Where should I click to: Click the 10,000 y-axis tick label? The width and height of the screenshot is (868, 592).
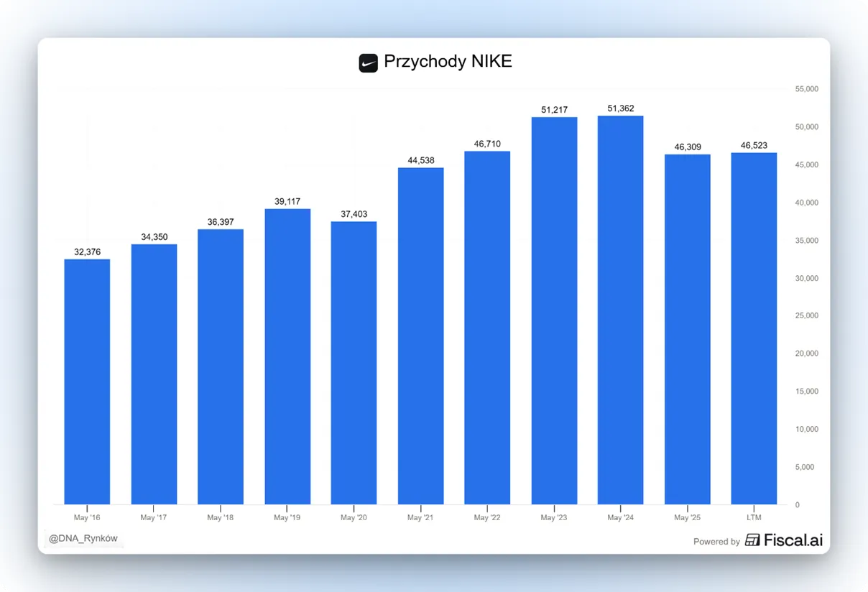coord(806,430)
